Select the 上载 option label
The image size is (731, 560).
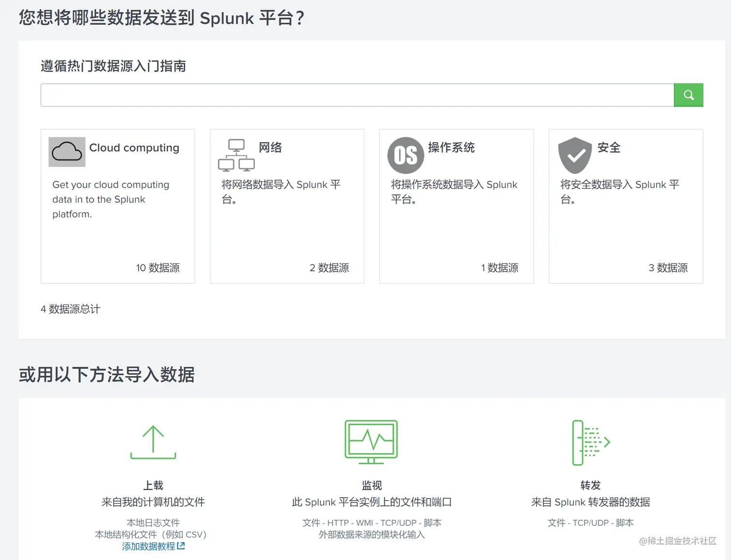point(153,485)
